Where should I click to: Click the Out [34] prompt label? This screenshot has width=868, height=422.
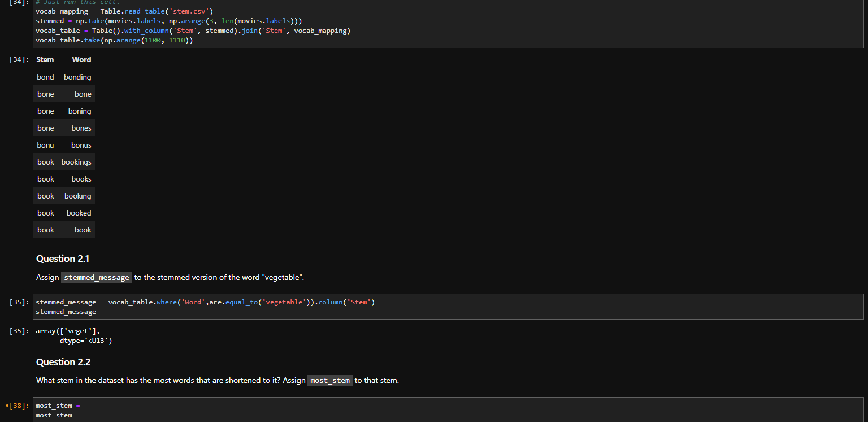point(18,59)
